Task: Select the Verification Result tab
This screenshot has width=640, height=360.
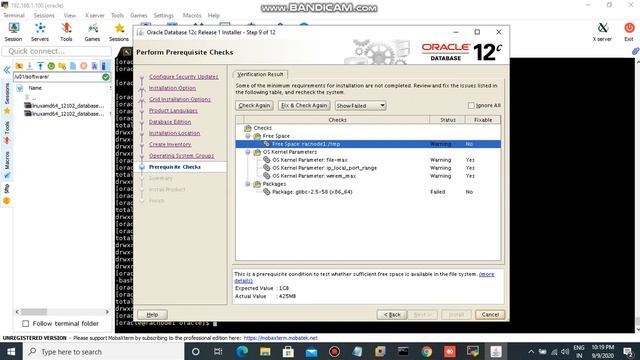Action: 260,74
